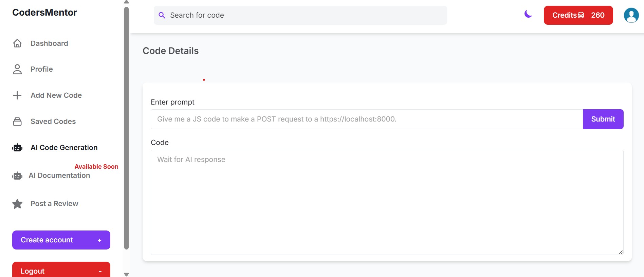Click the Dashboard home icon
This screenshot has width=644, height=277.
pos(17,43)
